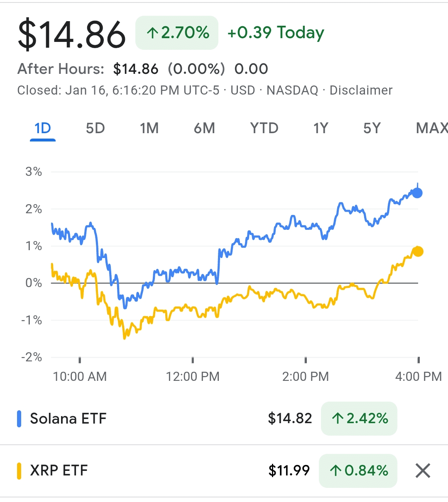This screenshot has width=448, height=502.
Task: Click the blue Solana ETF color bar
Action: click(x=19, y=419)
